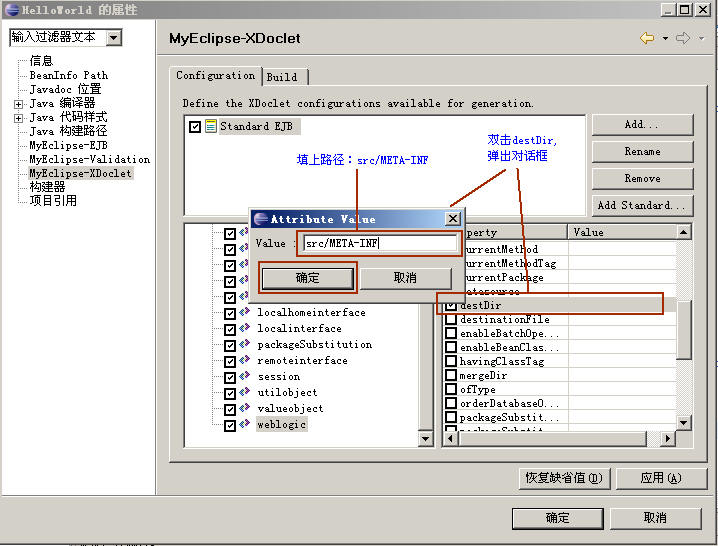
Task: Select MyEclipse-Validation in the tree
Action: pyautogui.click(x=90, y=159)
